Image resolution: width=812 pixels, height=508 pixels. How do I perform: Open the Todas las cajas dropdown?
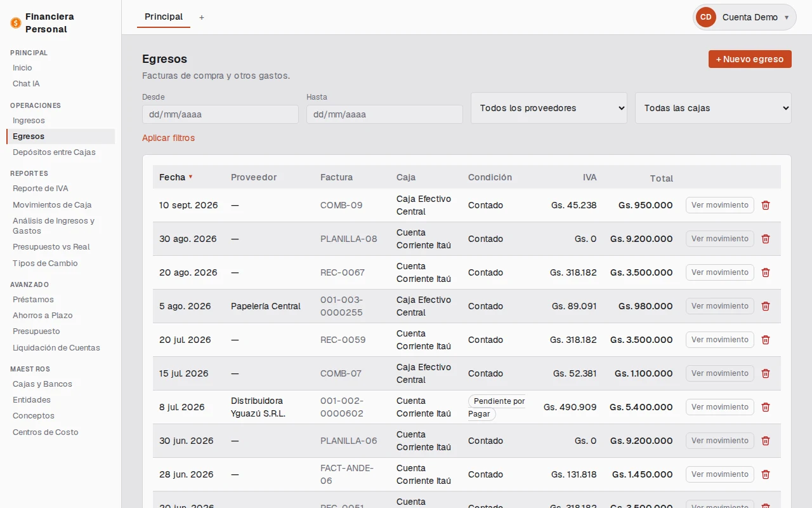click(x=713, y=108)
